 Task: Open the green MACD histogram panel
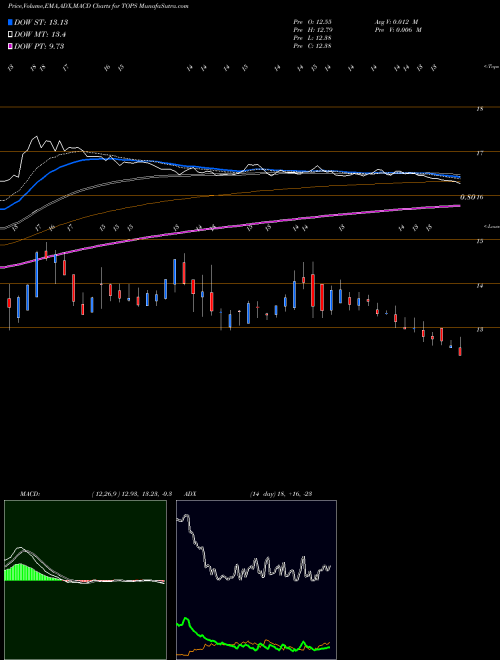point(85,580)
